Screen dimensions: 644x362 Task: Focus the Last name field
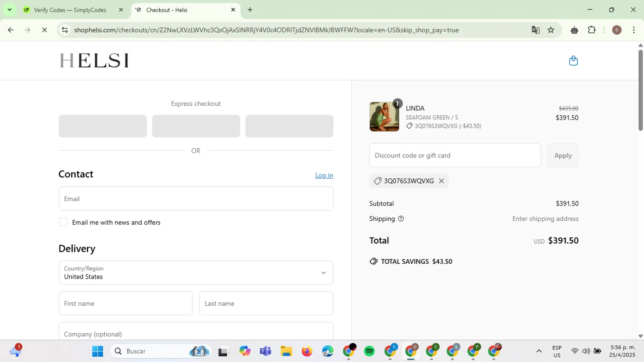[266, 303]
